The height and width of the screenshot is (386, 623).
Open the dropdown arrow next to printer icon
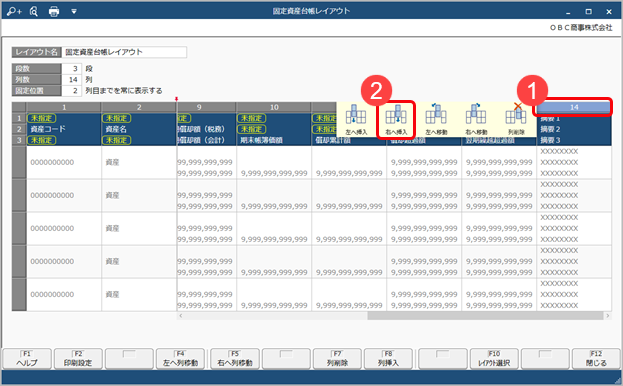click(x=74, y=12)
